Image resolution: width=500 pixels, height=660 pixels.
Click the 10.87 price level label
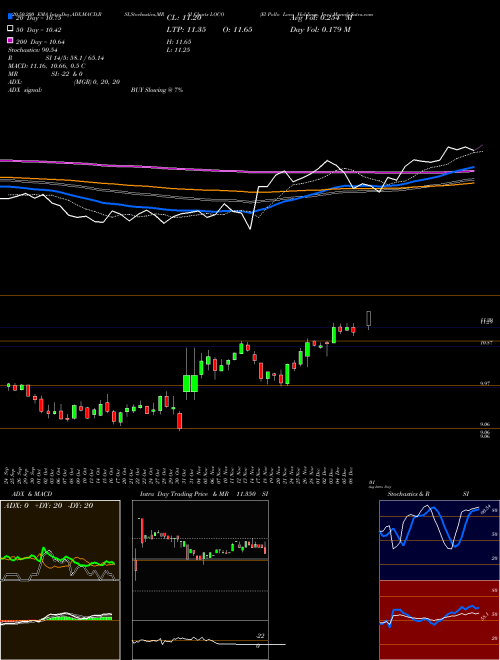coord(486,343)
